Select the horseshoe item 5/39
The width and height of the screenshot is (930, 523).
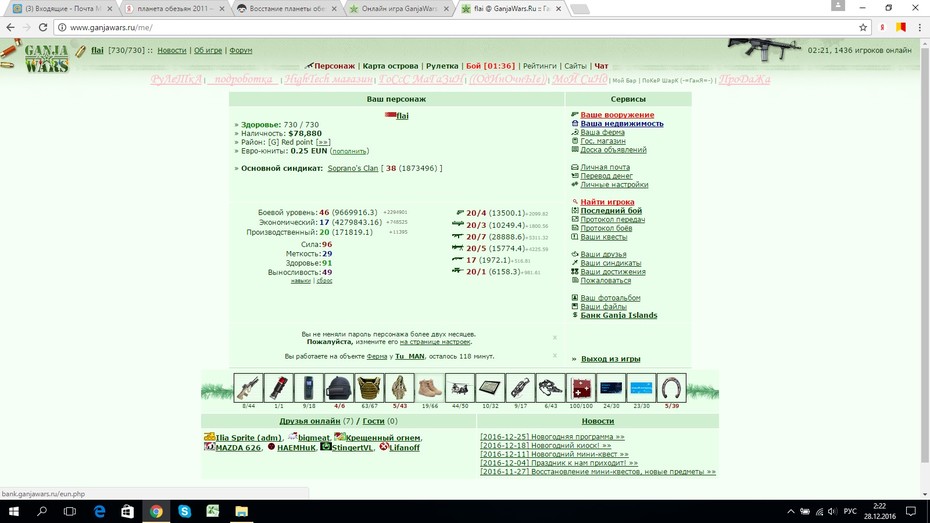click(672, 388)
